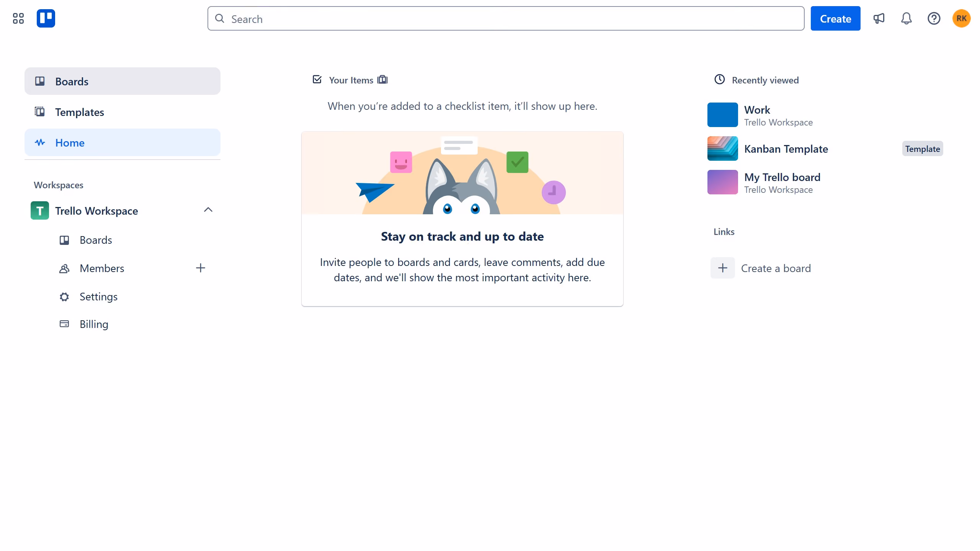Focus the Search input field
The height and width of the screenshot is (551, 980).
[x=506, y=18]
